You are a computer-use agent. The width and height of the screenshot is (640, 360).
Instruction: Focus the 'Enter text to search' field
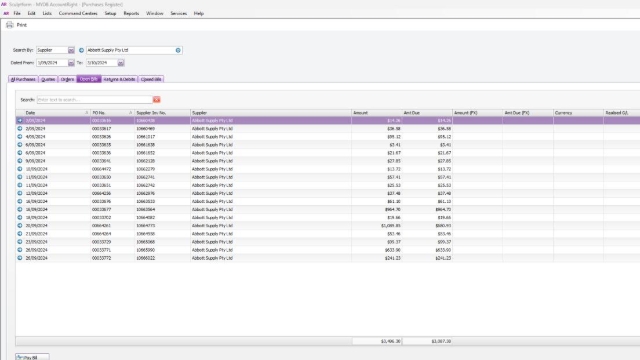click(x=95, y=100)
